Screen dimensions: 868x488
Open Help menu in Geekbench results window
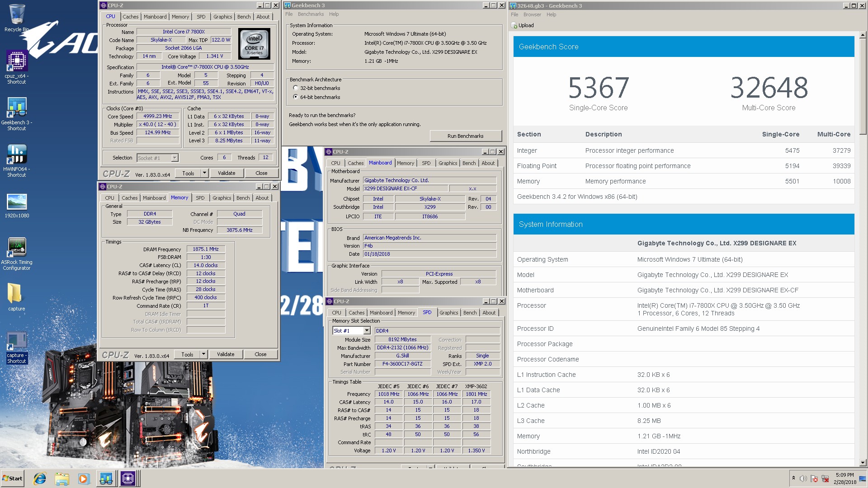click(x=551, y=14)
